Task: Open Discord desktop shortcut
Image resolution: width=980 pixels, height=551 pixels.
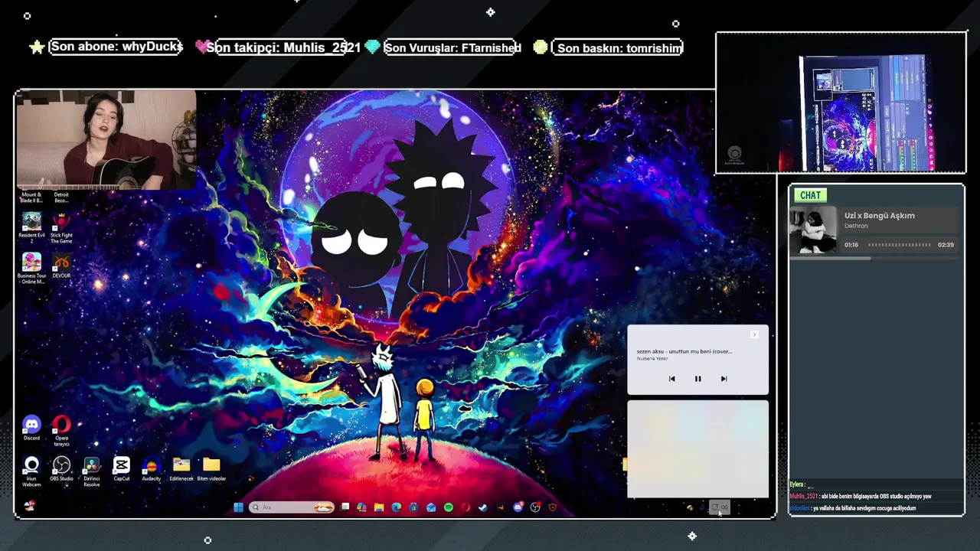Action: tap(31, 428)
